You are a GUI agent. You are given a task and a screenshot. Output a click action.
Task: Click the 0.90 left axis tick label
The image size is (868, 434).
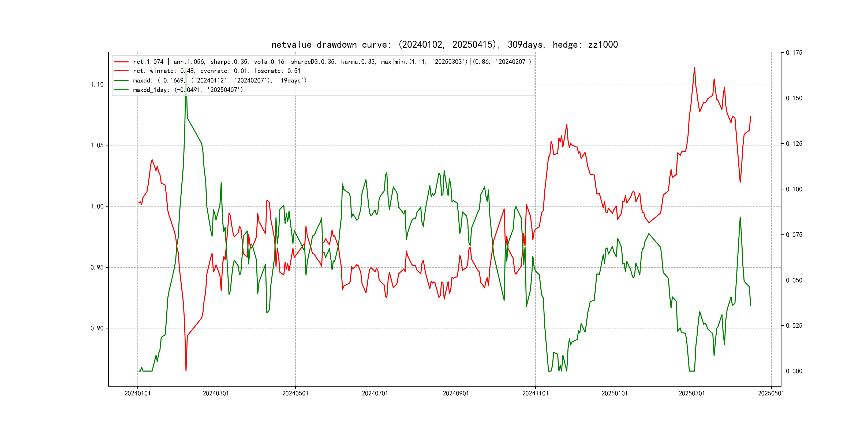point(97,328)
